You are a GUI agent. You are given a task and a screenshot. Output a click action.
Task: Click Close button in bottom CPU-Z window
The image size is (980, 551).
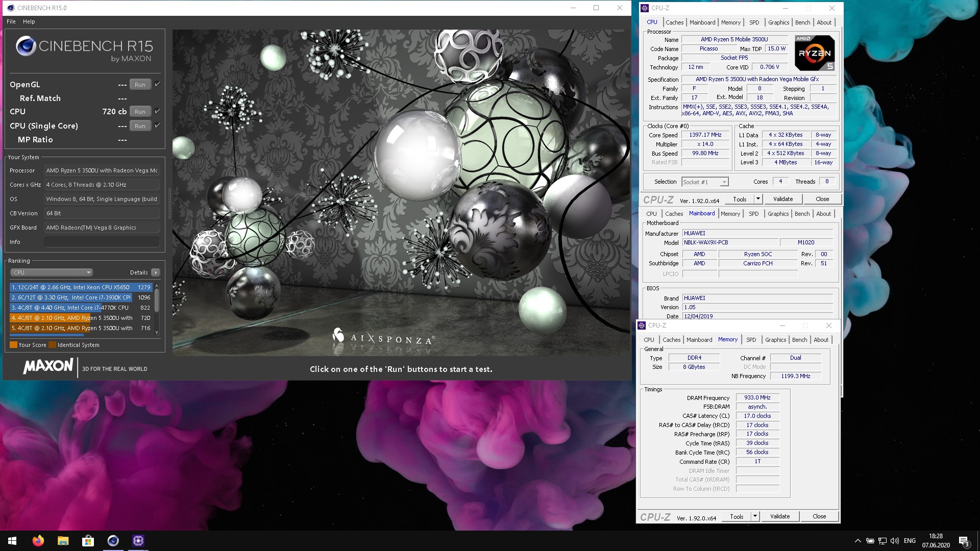pyautogui.click(x=819, y=517)
